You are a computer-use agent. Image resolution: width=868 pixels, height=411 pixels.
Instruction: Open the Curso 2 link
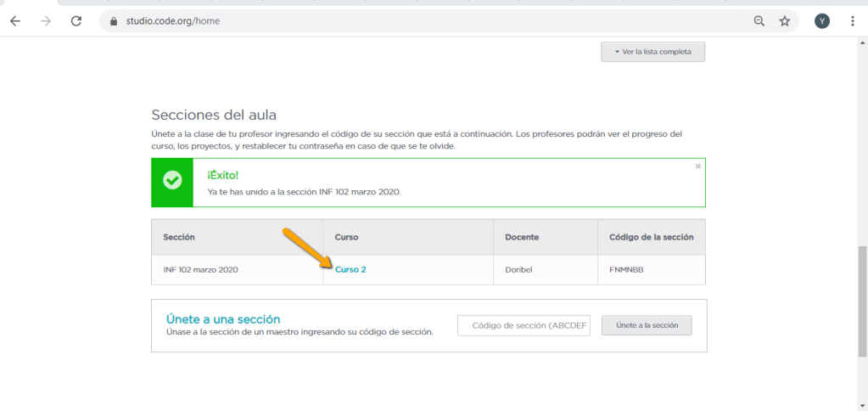tap(350, 269)
